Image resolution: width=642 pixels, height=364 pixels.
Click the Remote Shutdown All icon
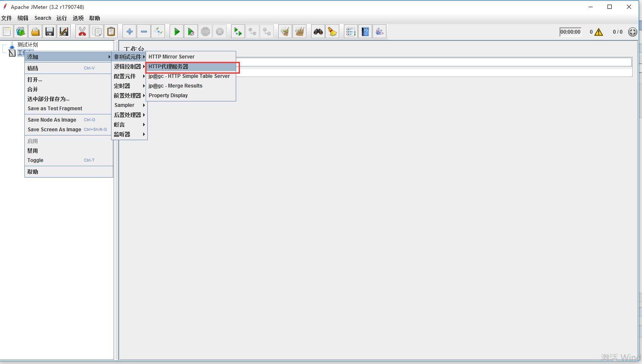coord(267,32)
